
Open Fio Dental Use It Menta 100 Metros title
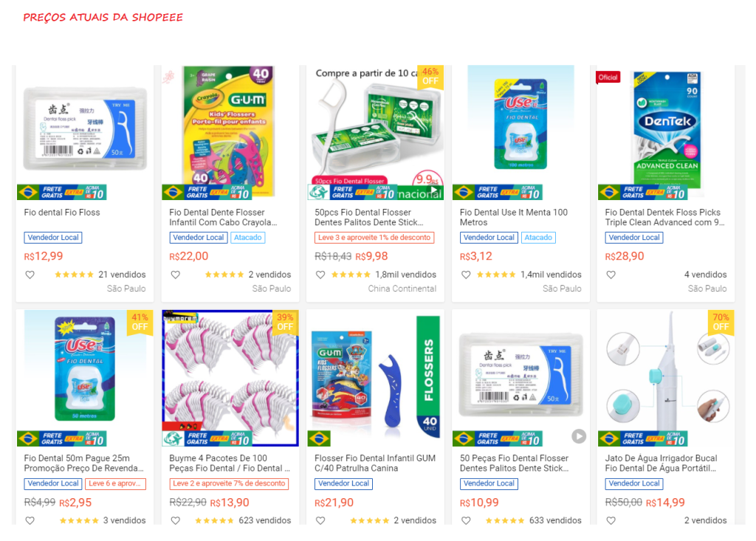pyautogui.click(x=514, y=218)
